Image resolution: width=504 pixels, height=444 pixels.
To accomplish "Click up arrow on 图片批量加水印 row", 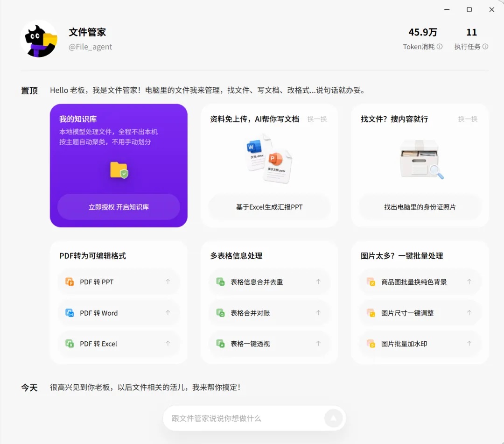I will coord(469,343).
